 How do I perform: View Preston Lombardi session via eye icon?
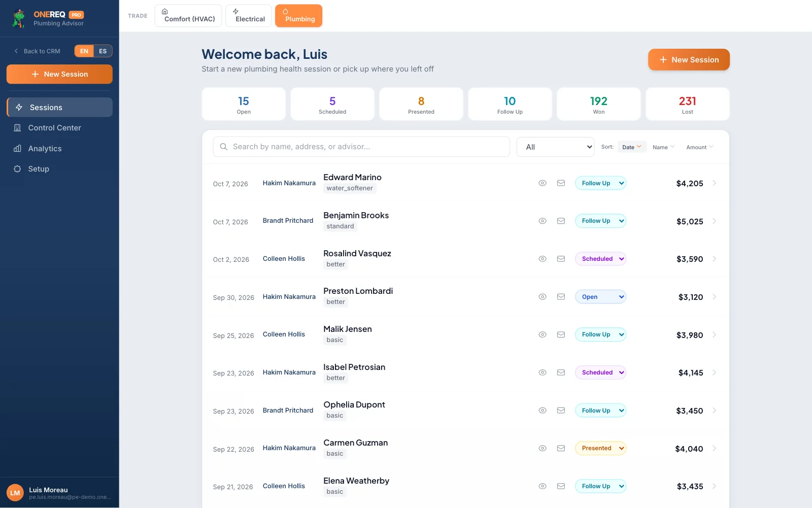[543, 297]
